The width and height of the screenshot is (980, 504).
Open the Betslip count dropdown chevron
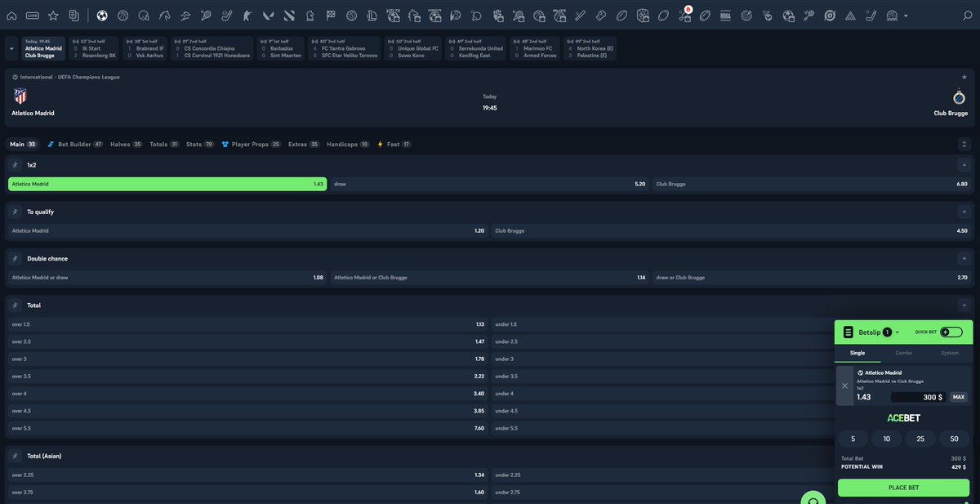coord(898,332)
